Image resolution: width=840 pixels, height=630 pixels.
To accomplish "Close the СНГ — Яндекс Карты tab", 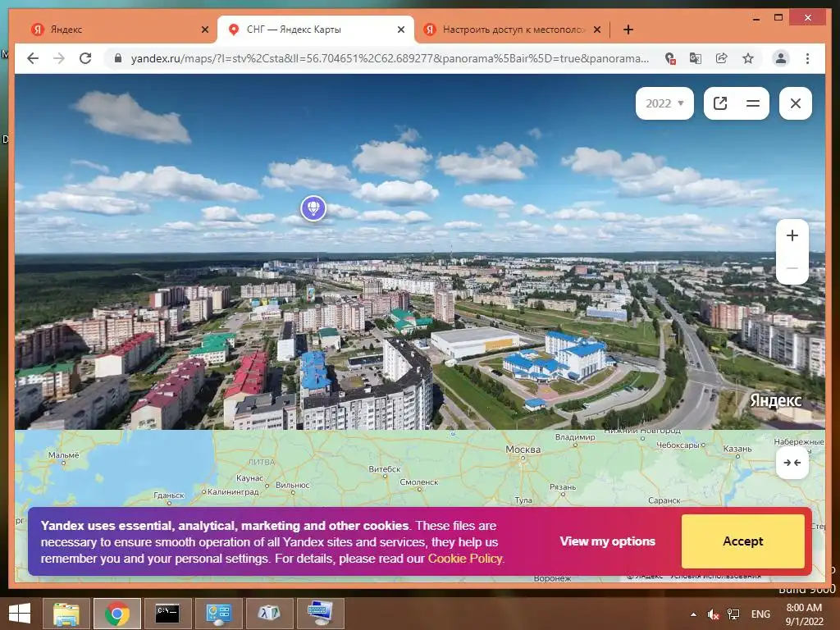I will pos(400,30).
